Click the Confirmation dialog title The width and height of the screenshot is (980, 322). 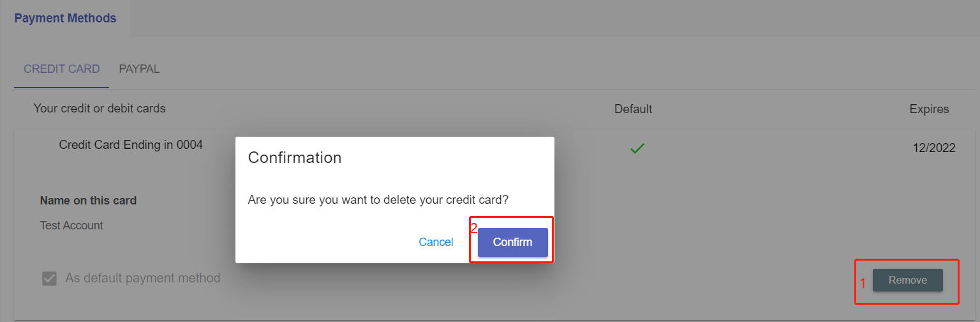pos(295,158)
